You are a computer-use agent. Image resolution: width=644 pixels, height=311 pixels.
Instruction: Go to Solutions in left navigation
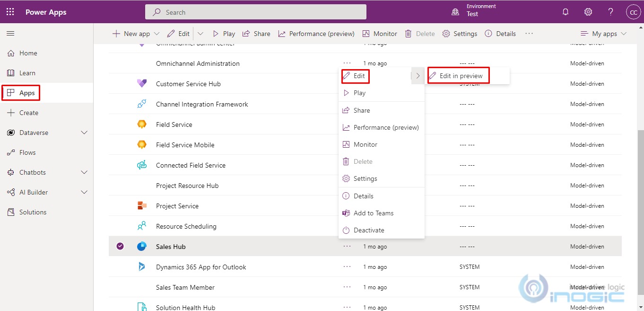tap(46, 212)
